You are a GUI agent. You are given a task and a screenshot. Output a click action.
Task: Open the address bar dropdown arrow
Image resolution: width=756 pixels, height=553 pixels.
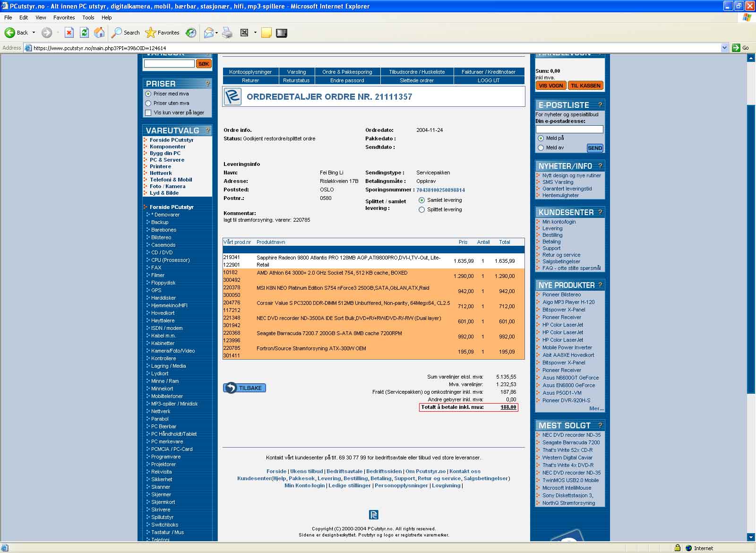724,48
